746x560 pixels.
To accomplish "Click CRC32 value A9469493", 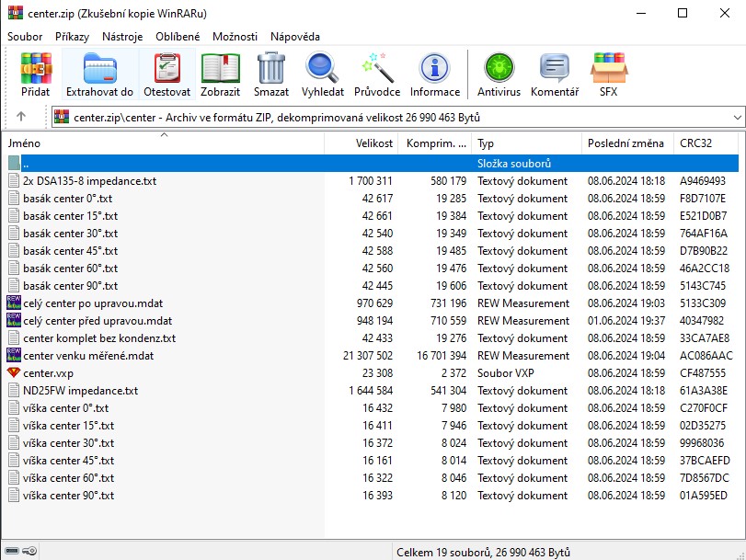I will (x=703, y=181).
